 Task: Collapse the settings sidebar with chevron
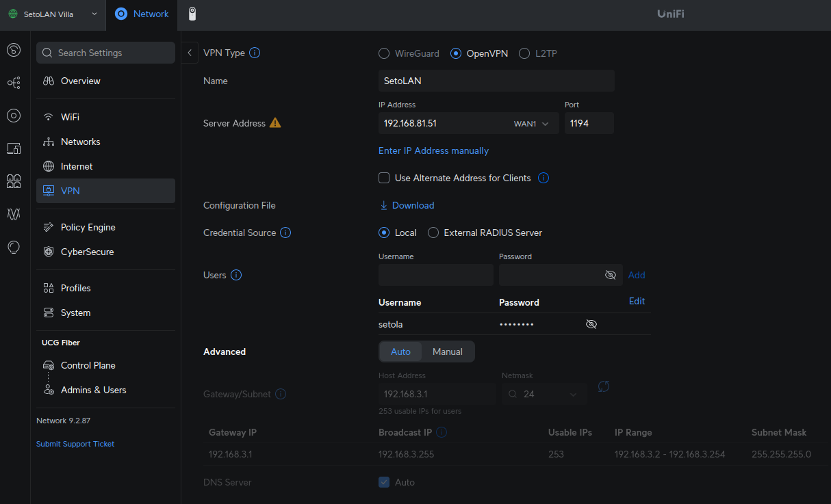click(x=190, y=53)
